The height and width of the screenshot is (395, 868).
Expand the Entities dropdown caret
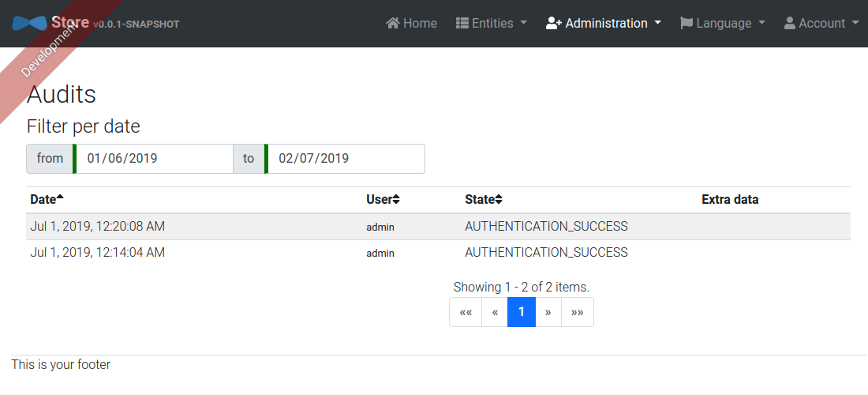[524, 23]
